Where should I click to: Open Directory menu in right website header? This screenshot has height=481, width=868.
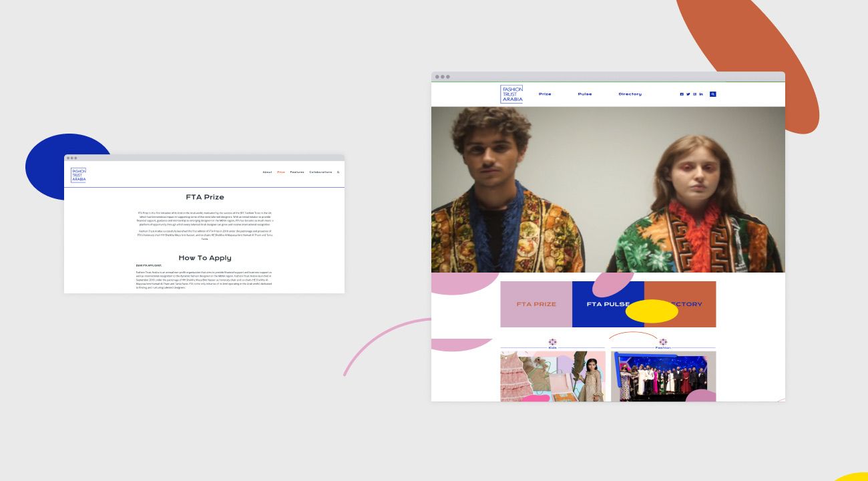tap(630, 94)
